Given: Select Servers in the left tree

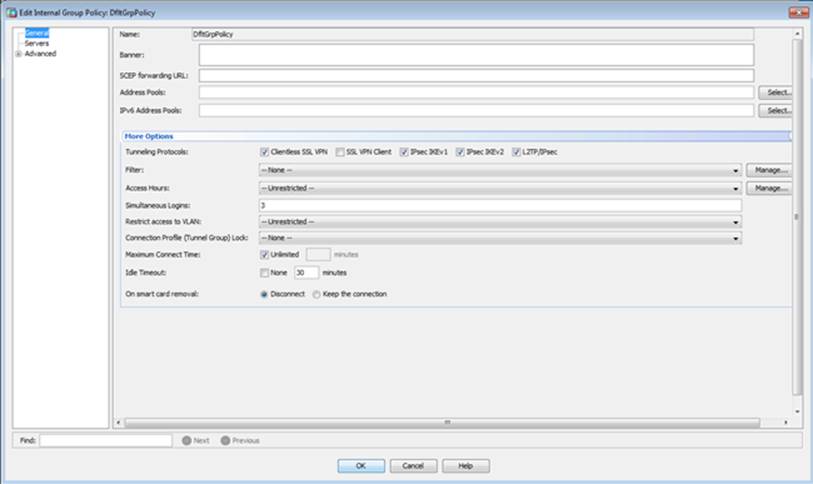Looking at the screenshot, I should point(36,43).
